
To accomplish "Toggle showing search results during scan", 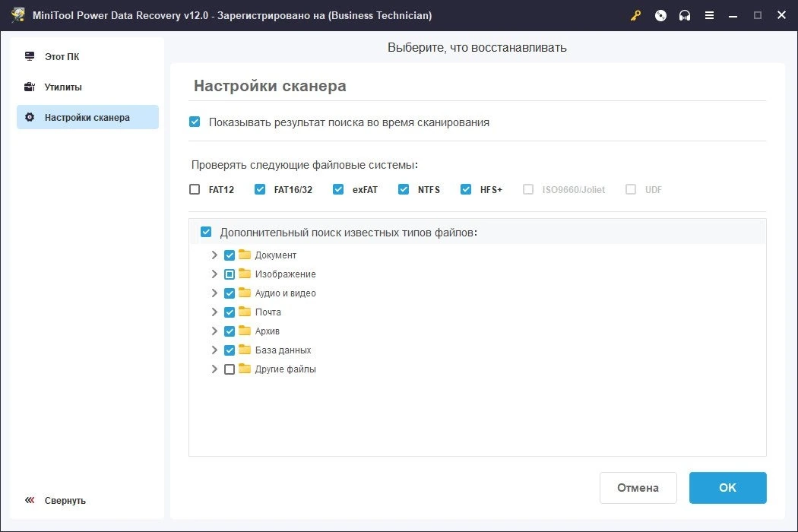I will click(x=195, y=122).
